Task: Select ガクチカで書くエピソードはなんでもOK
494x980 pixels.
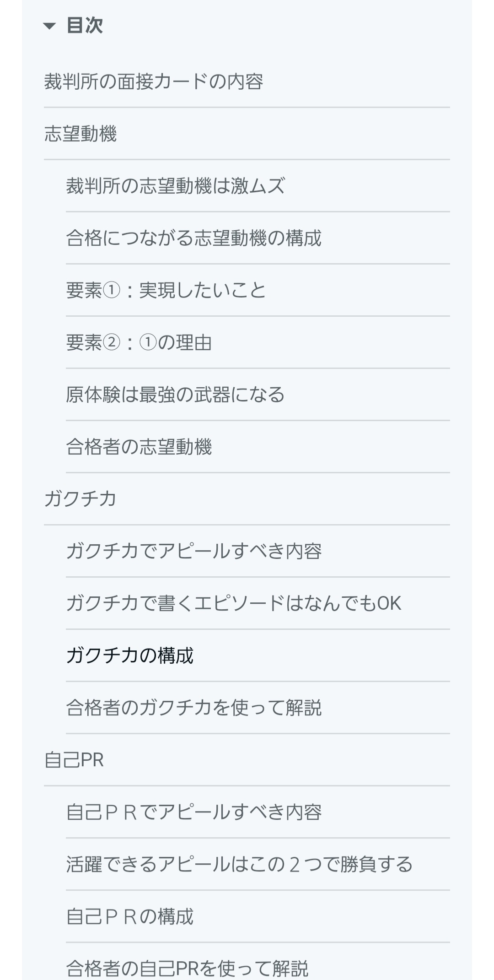Action: click(x=233, y=603)
